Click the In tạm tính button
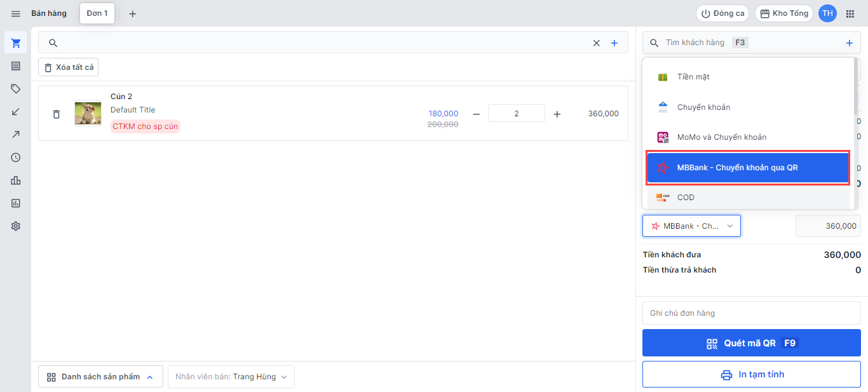The width and height of the screenshot is (868, 392). (751, 375)
